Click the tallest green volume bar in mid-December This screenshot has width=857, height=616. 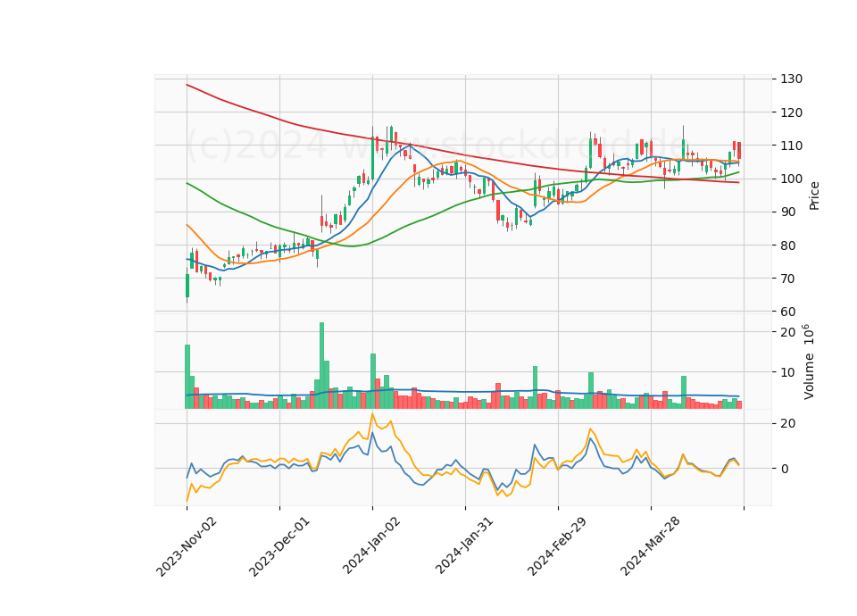pos(321,365)
